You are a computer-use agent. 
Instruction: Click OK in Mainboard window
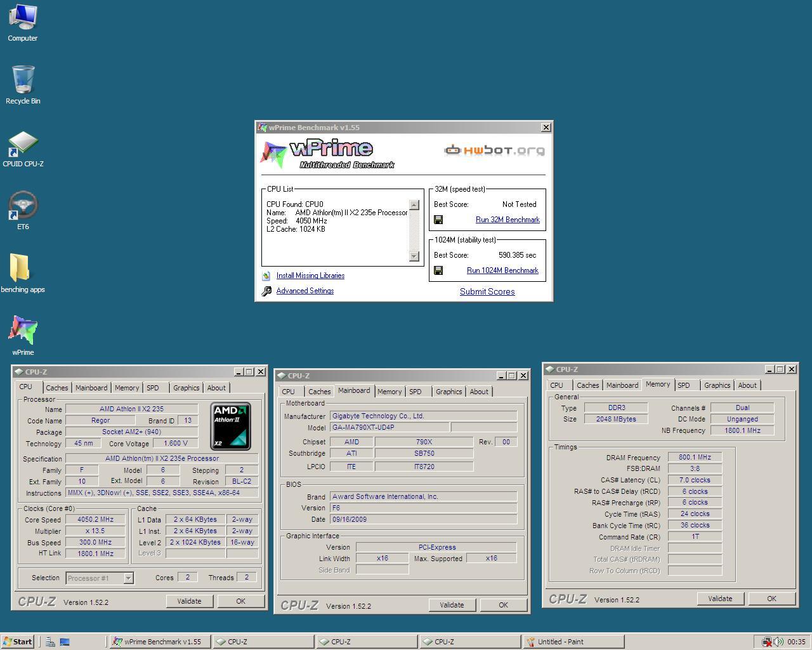(x=503, y=605)
